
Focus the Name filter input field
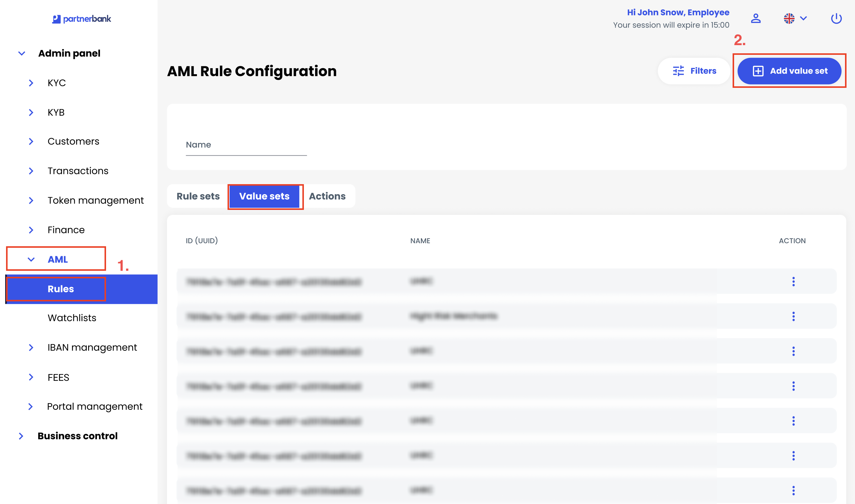(246, 145)
